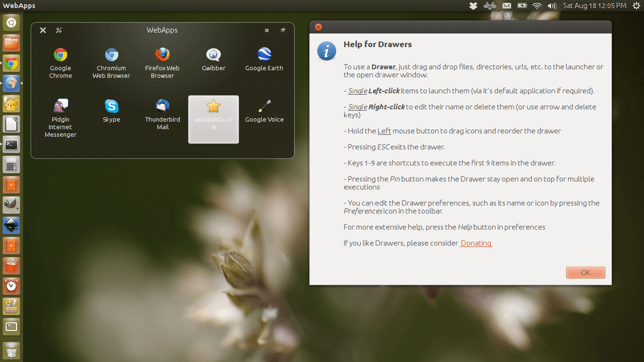Open the sound volume indicator
Viewport: 644px width, 362px height.
pos(552,6)
